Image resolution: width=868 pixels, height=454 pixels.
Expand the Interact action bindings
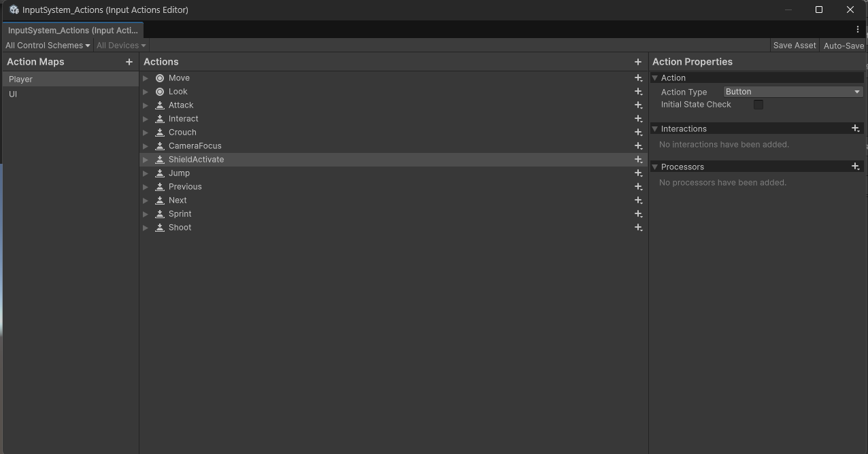[146, 119]
